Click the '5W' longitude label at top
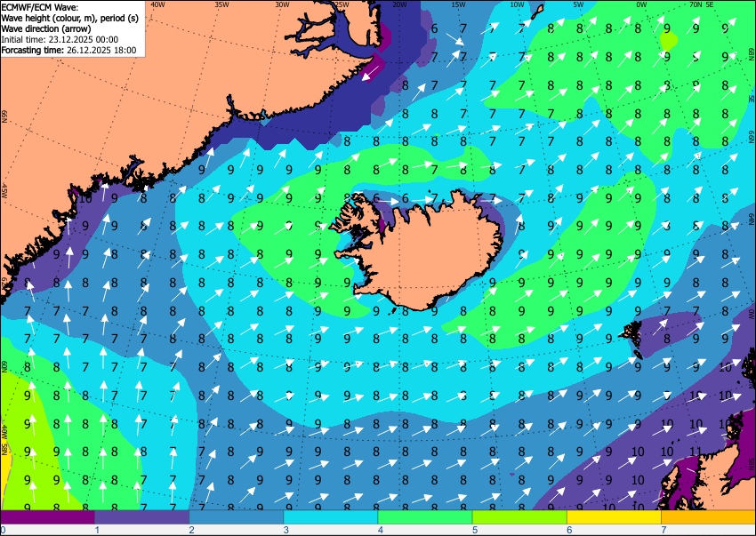 578,4
